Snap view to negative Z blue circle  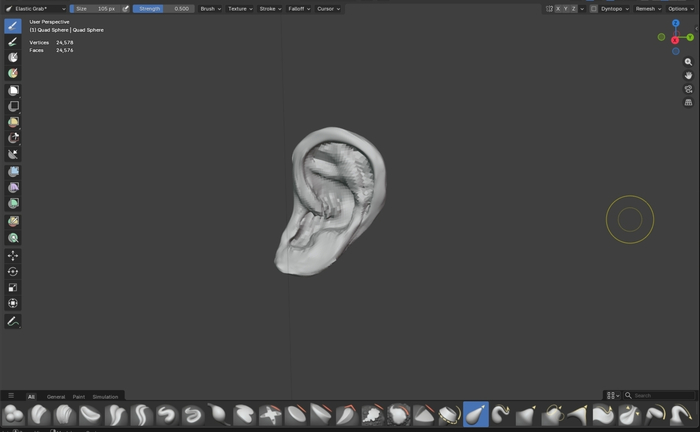tap(675, 51)
